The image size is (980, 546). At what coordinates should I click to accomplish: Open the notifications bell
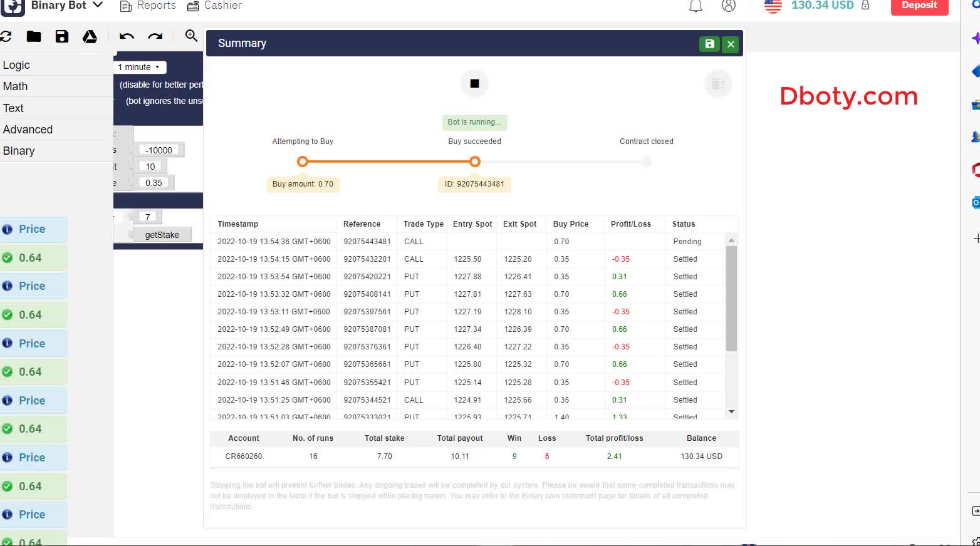[x=696, y=6]
